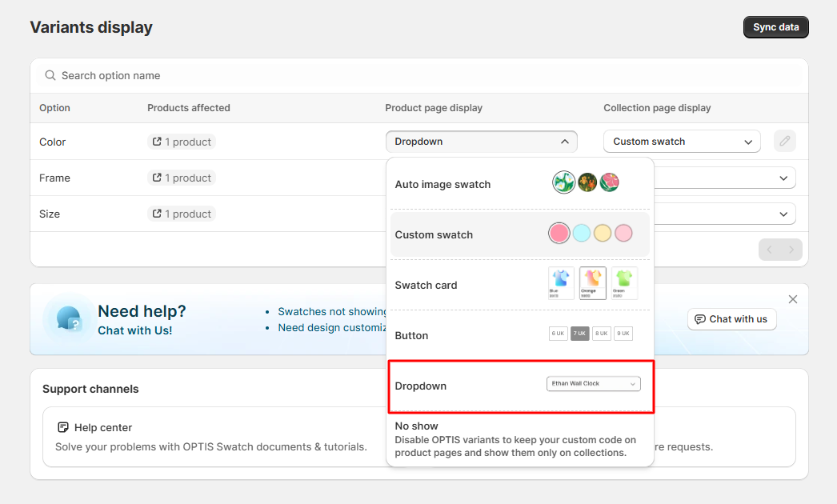Collapse the Color product page Dropdown selector
The width and height of the screenshot is (837, 504).
(x=482, y=142)
